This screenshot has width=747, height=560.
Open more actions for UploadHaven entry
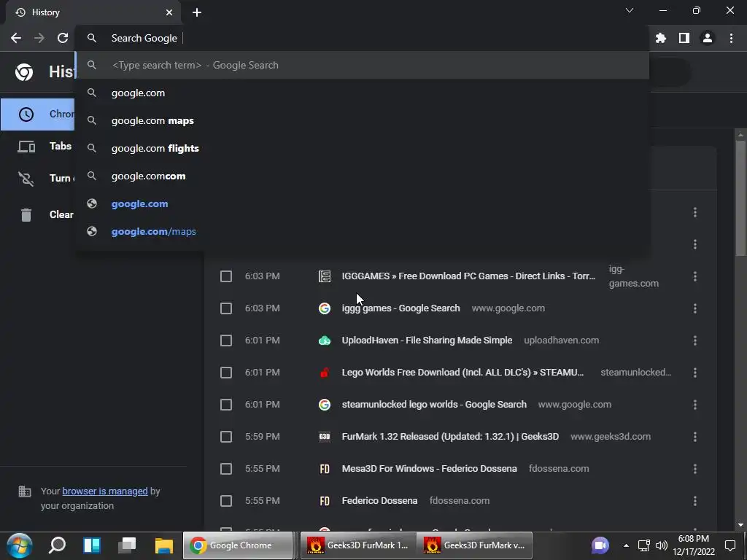[695, 341]
